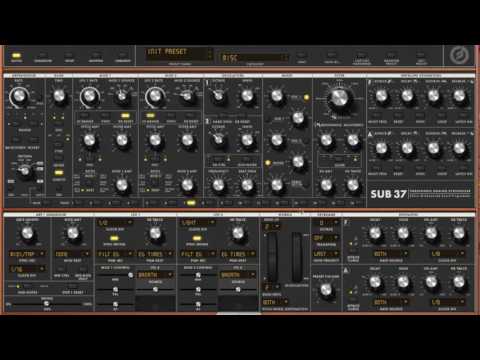Click the LFO 2 KB Track knob

(x=238, y=233)
